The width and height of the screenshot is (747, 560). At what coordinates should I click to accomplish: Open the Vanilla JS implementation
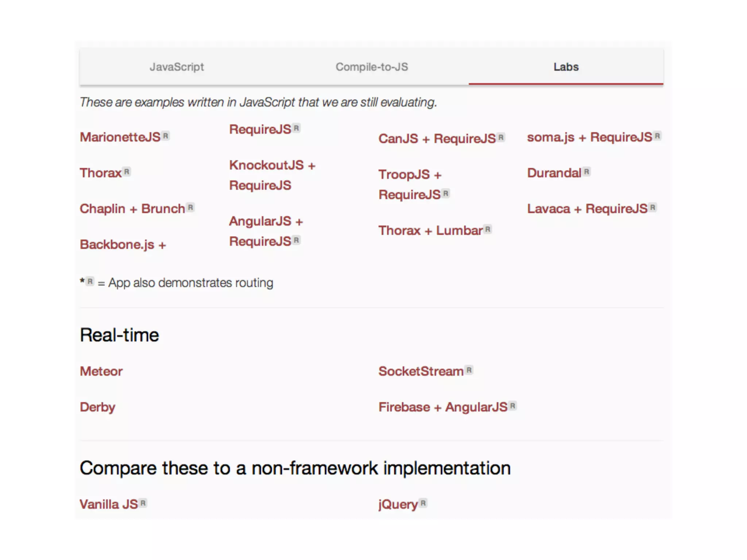click(109, 505)
